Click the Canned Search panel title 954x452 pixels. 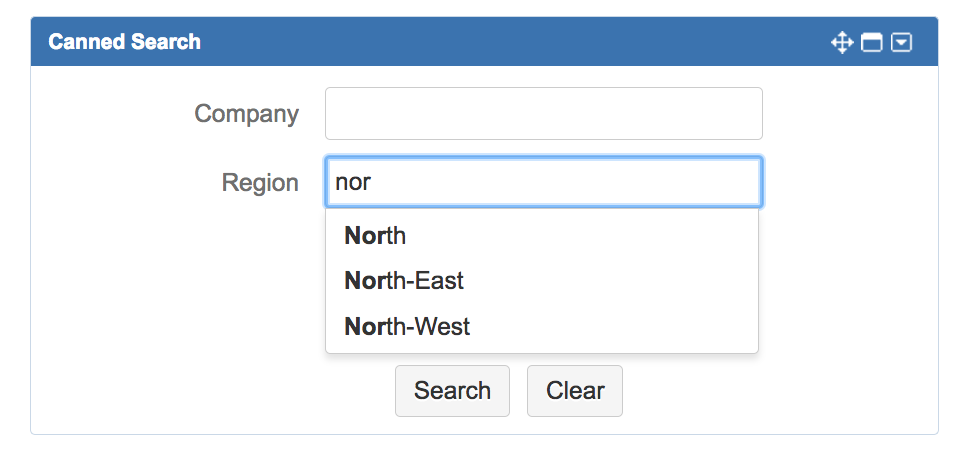pyautogui.click(x=124, y=42)
